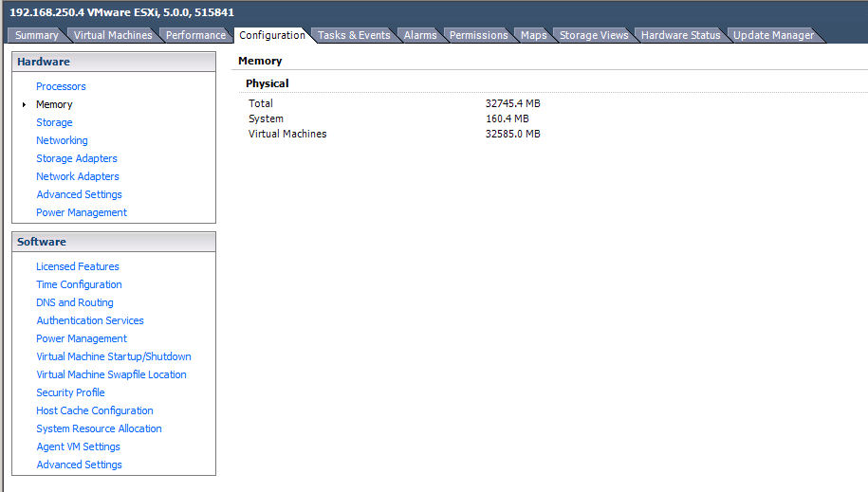
Task: Click the arrow marker beside Memory
Action: coord(24,104)
